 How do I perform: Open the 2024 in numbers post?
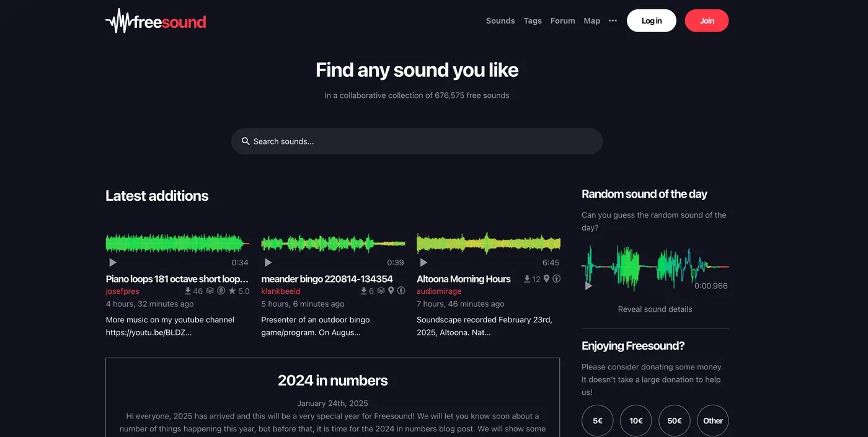coord(333,381)
